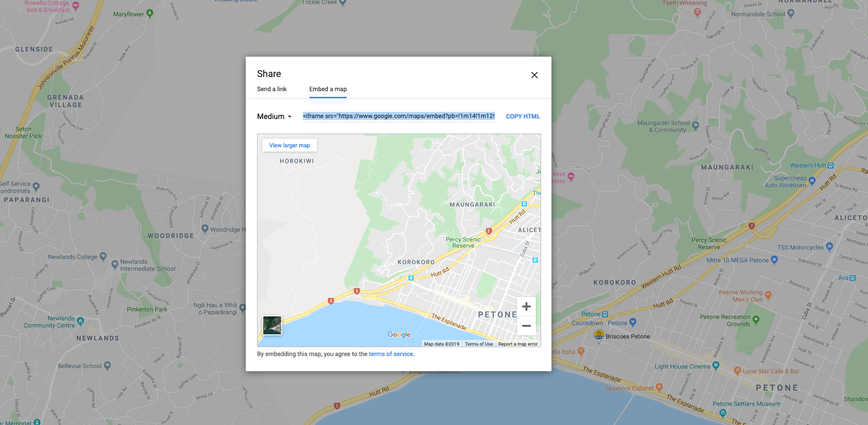Open the Teeth Whitening place pin
This screenshot has width=868, height=425.
697,13
